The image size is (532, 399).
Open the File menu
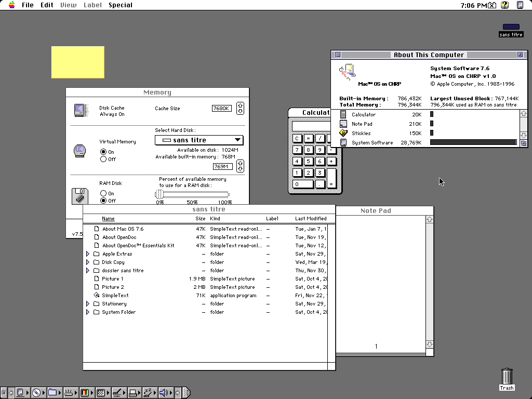pos(28,5)
